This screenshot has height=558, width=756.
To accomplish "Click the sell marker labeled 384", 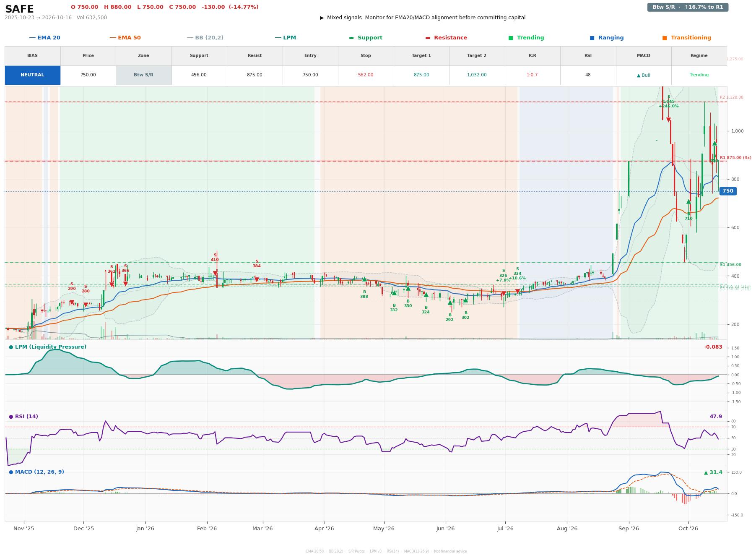I will pyautogui.click(x=257, y=279).
